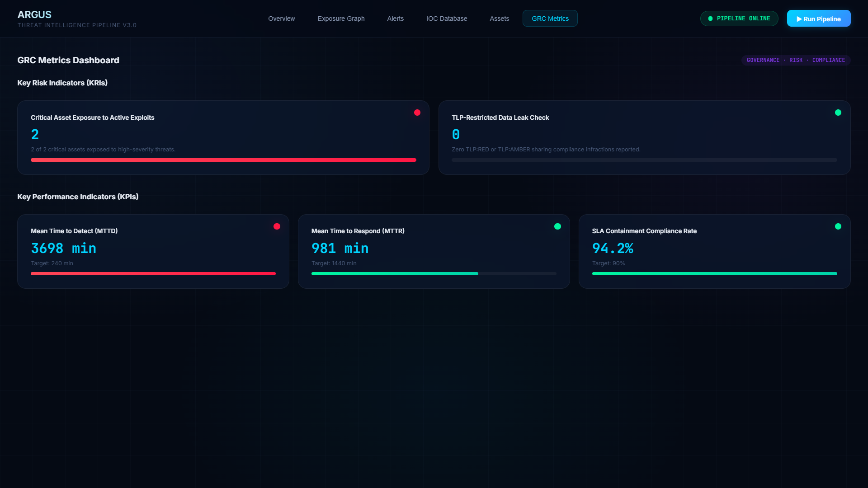The image size is (868, 488).
Task: Go to the Alerts tab
Action: coord(395,19)
